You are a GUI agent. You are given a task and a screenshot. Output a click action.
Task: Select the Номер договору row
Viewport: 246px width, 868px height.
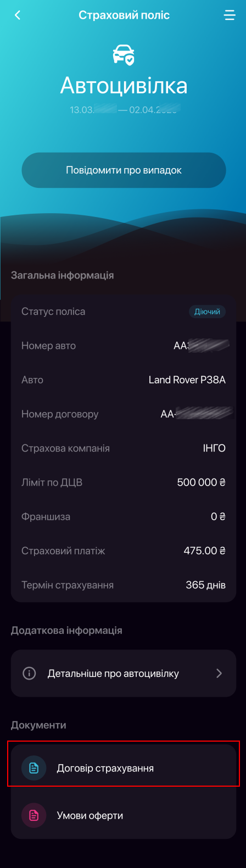(x=124, y=414)
